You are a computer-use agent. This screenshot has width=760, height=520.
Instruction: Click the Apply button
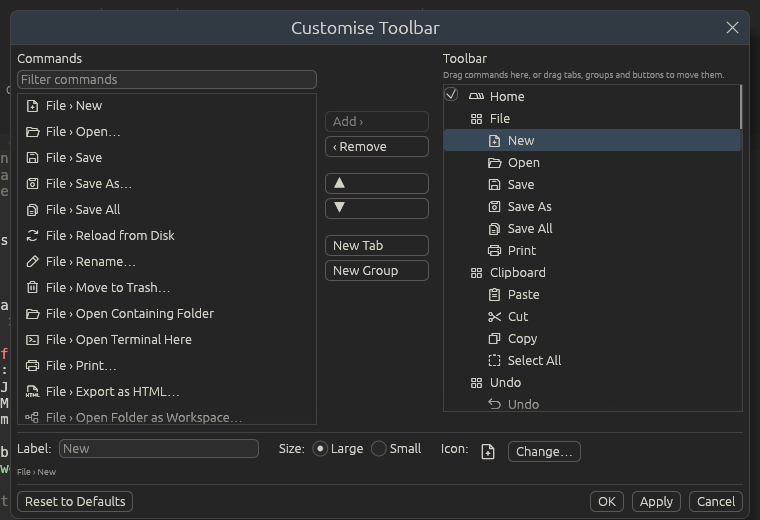(656, 502)
